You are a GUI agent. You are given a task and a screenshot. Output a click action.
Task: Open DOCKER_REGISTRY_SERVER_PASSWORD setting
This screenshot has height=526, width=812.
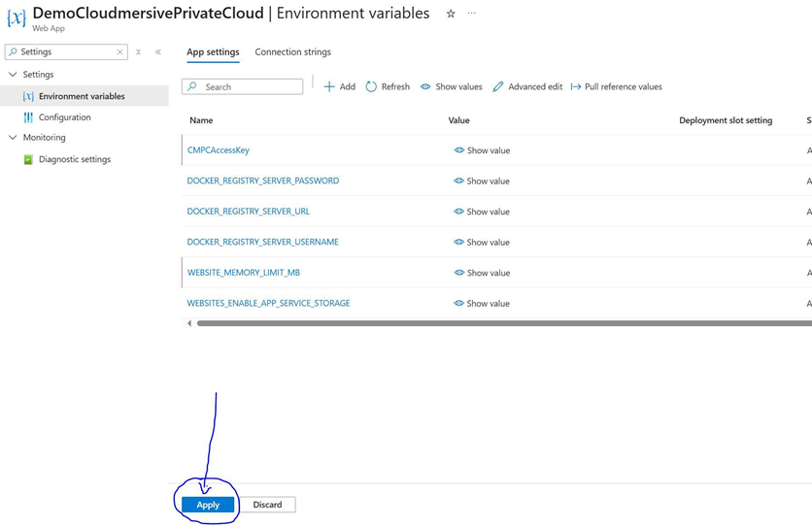[x=263, y=181]
